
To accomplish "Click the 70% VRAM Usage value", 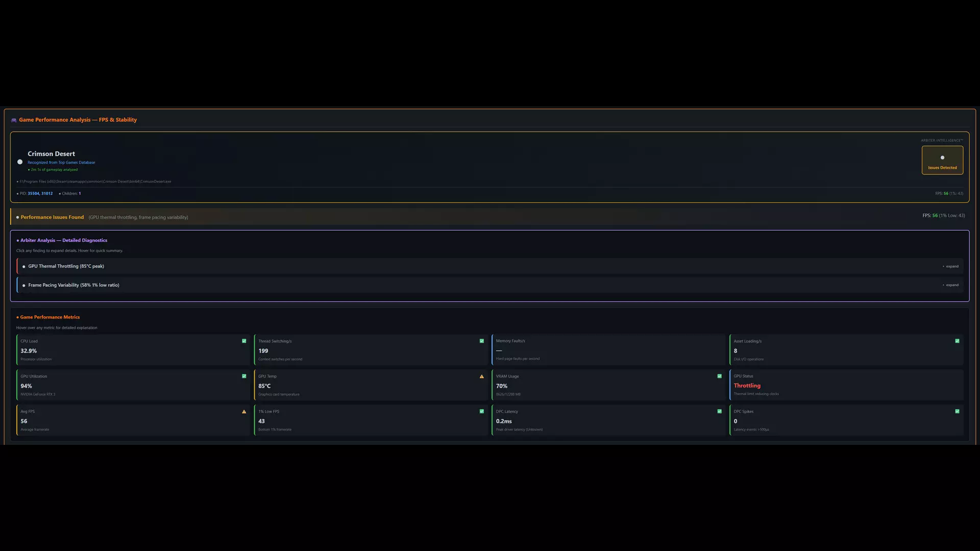I will coord(502,386).
